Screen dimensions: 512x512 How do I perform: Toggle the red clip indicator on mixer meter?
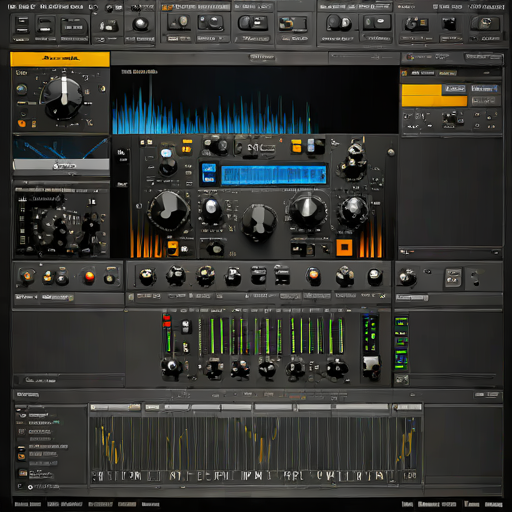[167, 321]
